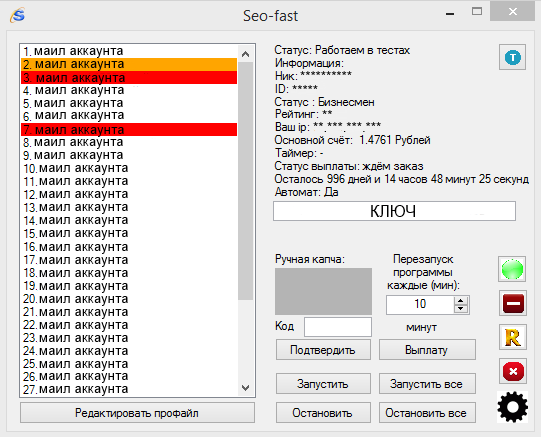Select list row 4. маил аккаунта
The width and height of the screenshot is (541, 437).
(129, 90)
